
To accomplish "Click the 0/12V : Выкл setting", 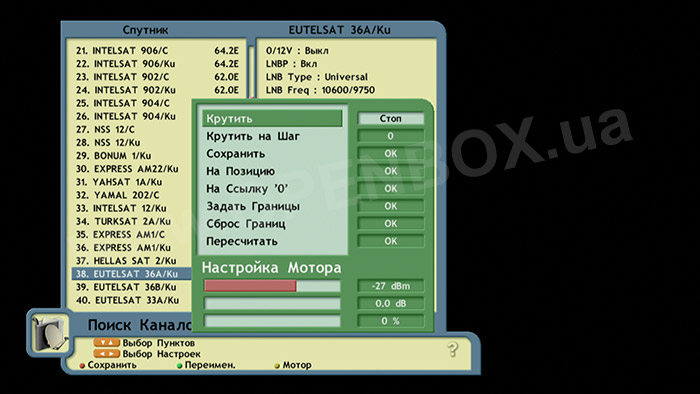I will click(x=297, y=51).
